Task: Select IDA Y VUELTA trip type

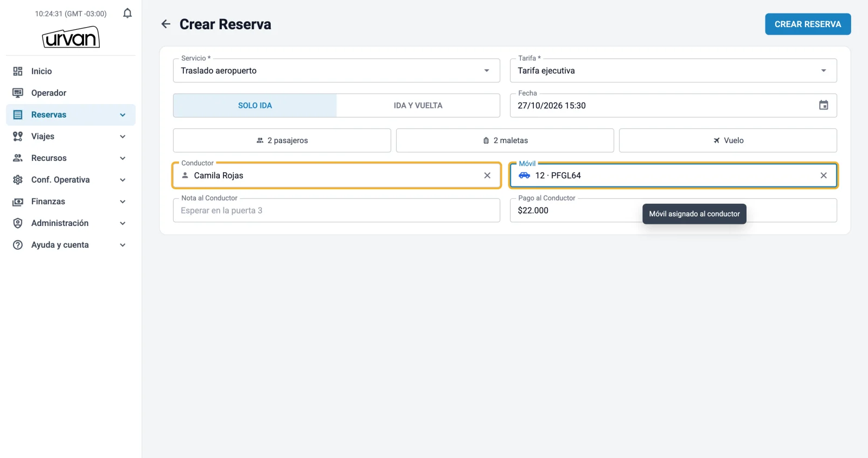Action: click(418, 105)
